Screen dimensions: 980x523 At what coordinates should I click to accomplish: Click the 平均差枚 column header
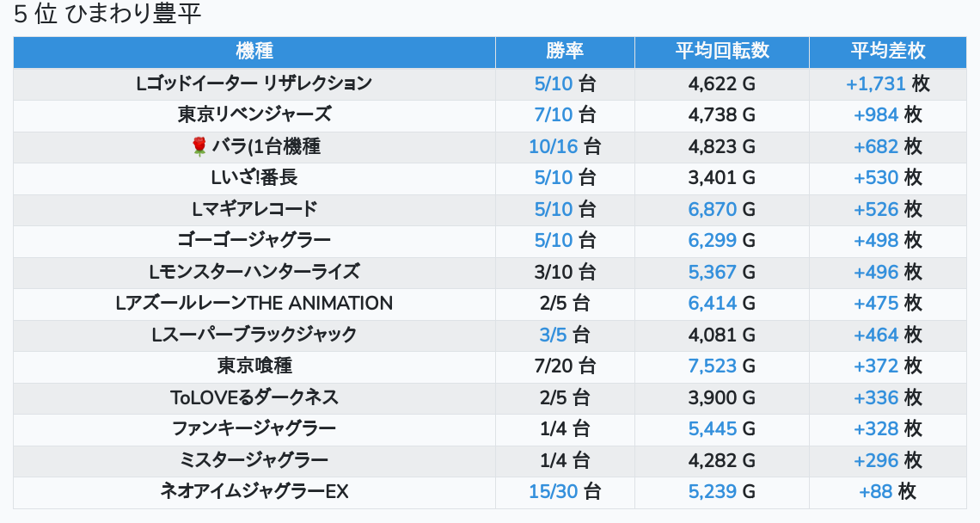888,51
